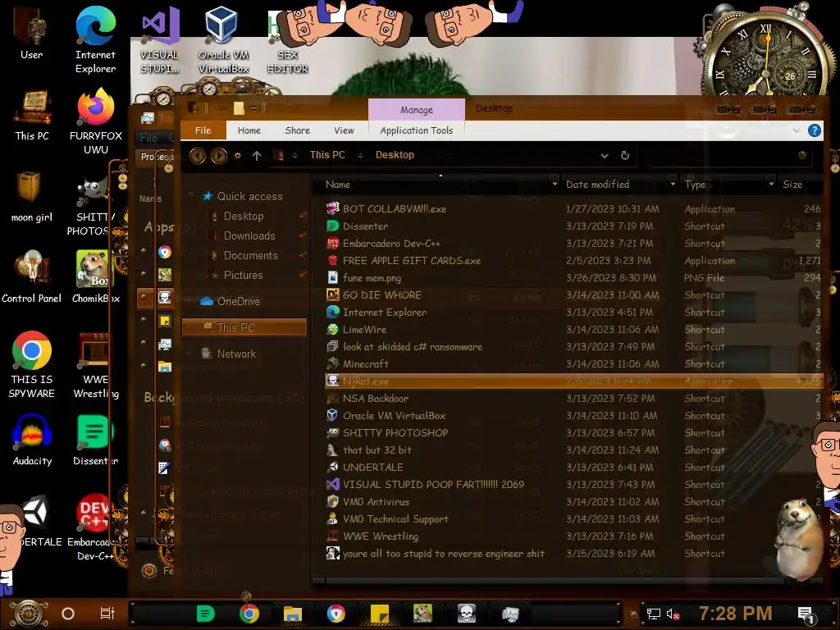Click the taskbar clock 7:28 PM

tap(736, 614)
